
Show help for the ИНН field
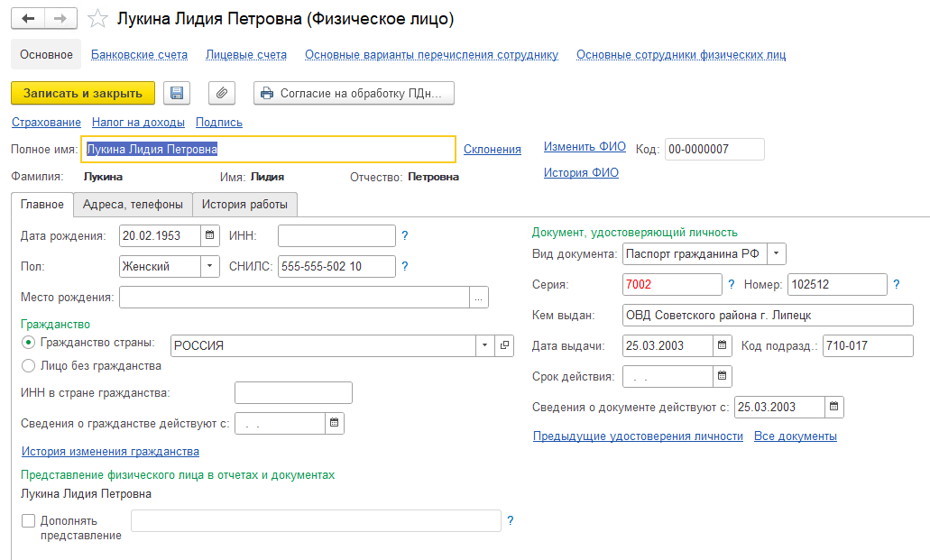click(404, 235)
